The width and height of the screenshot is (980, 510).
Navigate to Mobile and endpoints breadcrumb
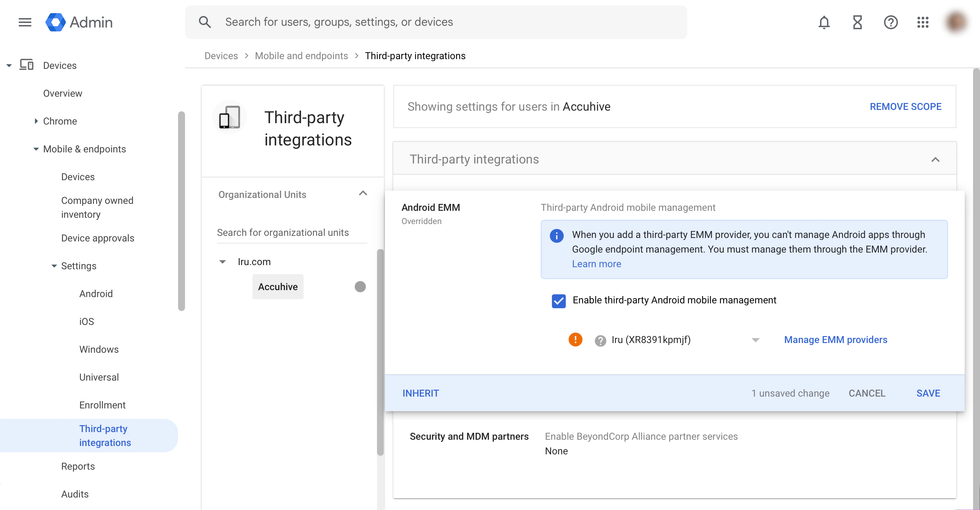click(301, 56)
